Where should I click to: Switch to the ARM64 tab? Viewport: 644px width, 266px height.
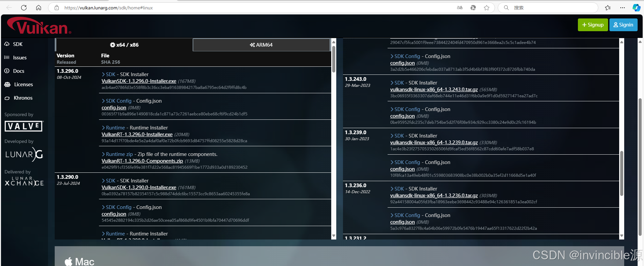point(261,45)
